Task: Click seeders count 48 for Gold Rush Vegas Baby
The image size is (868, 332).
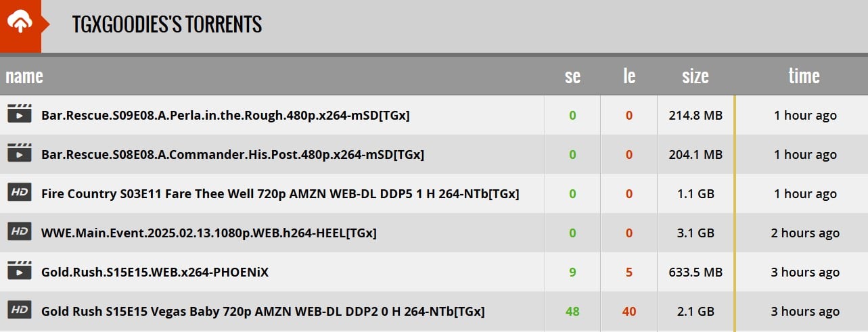Action: click(x=572, y=312)
